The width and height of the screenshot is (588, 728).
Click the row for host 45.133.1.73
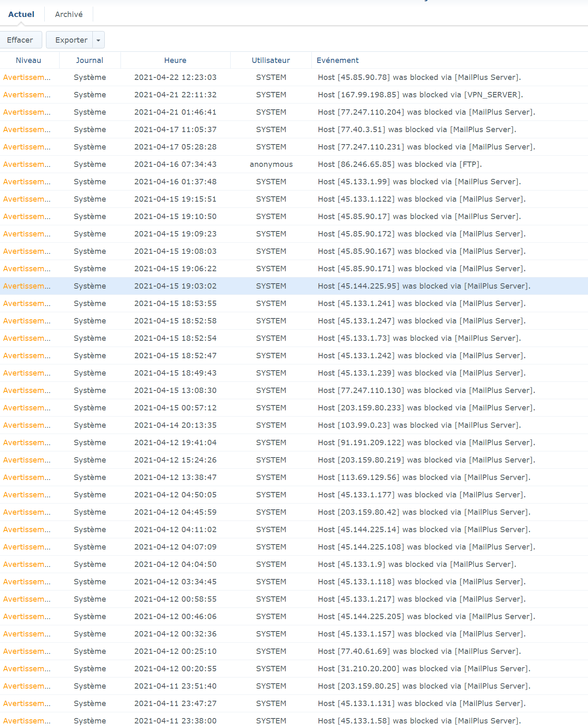coord(294,338)
